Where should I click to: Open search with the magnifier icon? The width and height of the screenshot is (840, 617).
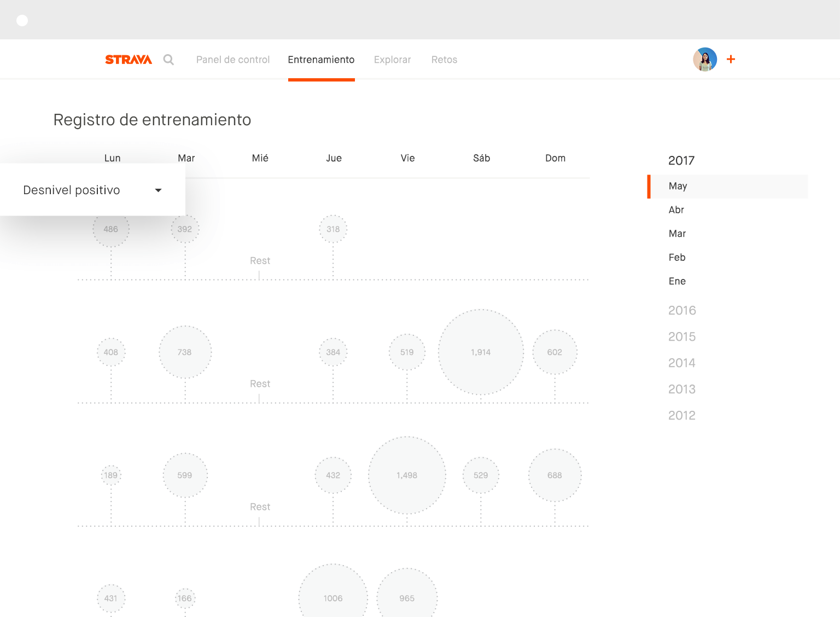pos(168,60)
